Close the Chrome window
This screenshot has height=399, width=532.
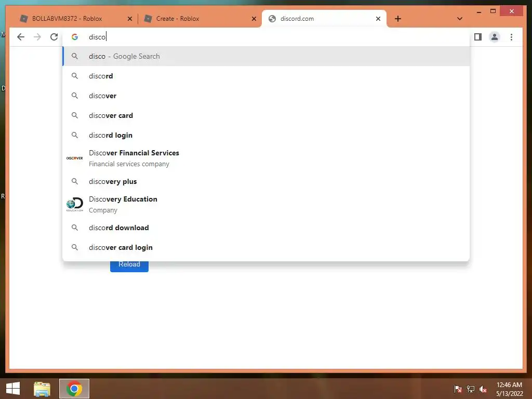click(512, 11)
